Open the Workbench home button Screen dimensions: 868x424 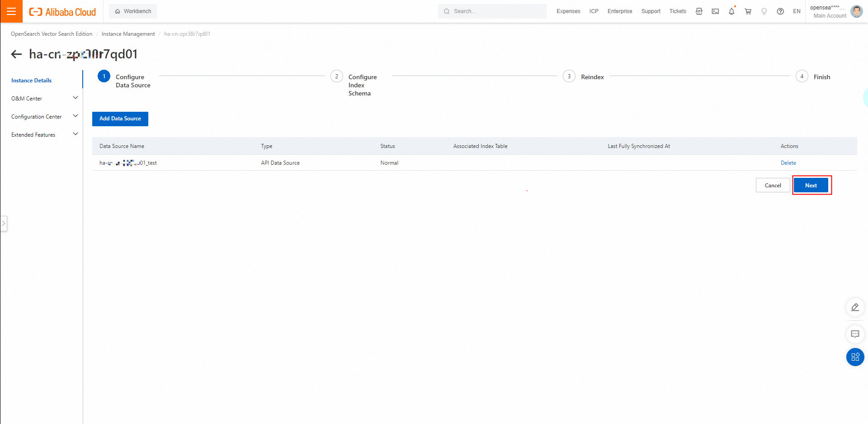133,11
